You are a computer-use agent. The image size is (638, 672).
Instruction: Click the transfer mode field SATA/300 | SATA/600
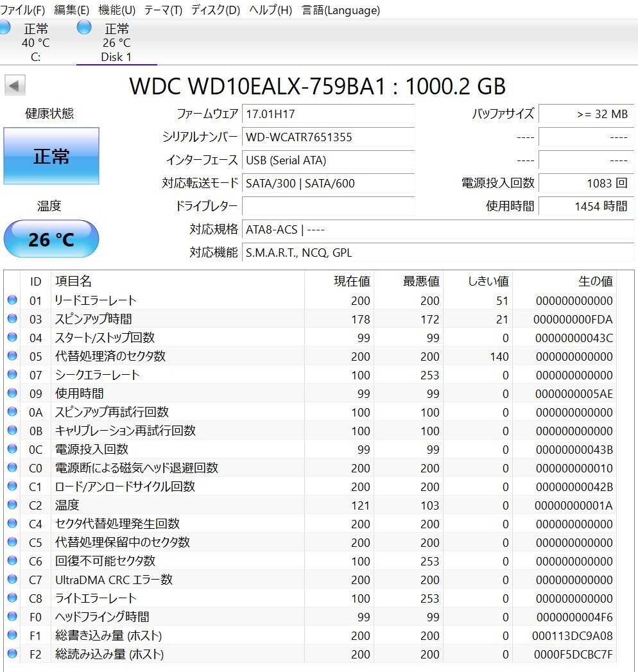click(328, 184)
